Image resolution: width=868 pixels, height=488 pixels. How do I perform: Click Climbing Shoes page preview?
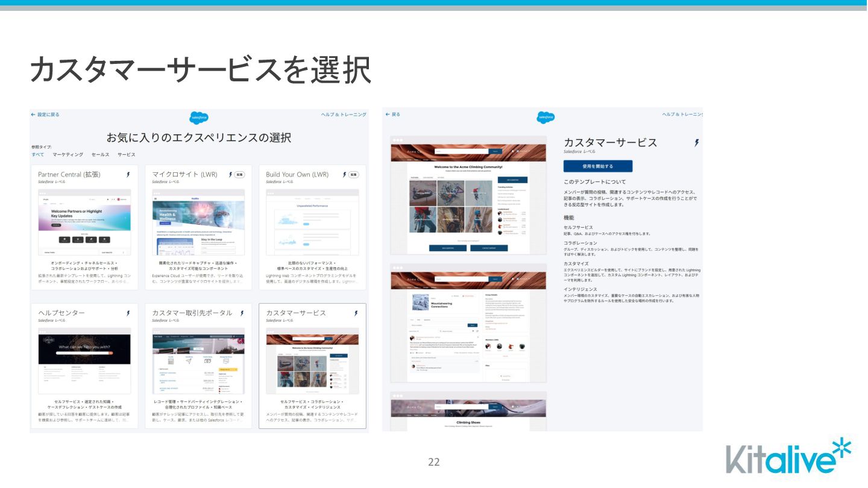(x=468, y=411)
